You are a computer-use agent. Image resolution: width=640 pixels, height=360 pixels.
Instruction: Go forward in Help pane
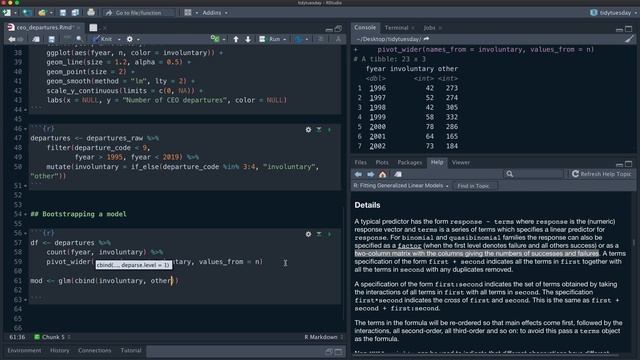tap(371, 174)
